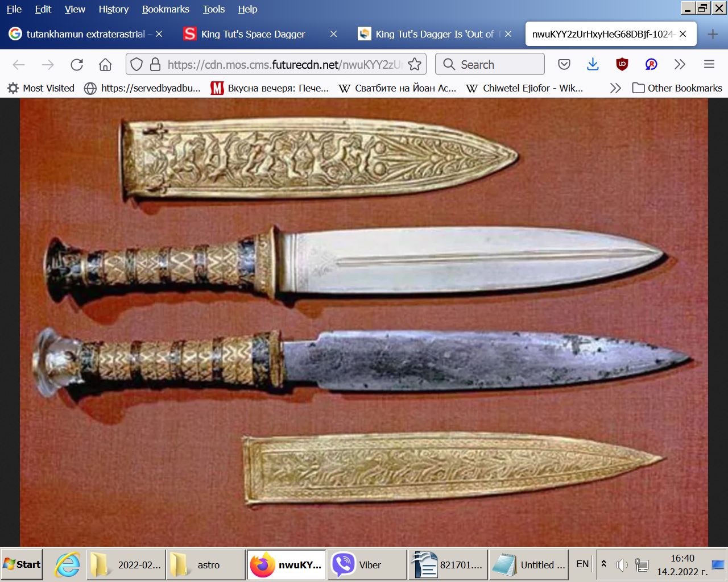This screenshot has width=728, height=582.
Task: Save page to Pocket
Action: pyautogui.click(x=564, y=64)
